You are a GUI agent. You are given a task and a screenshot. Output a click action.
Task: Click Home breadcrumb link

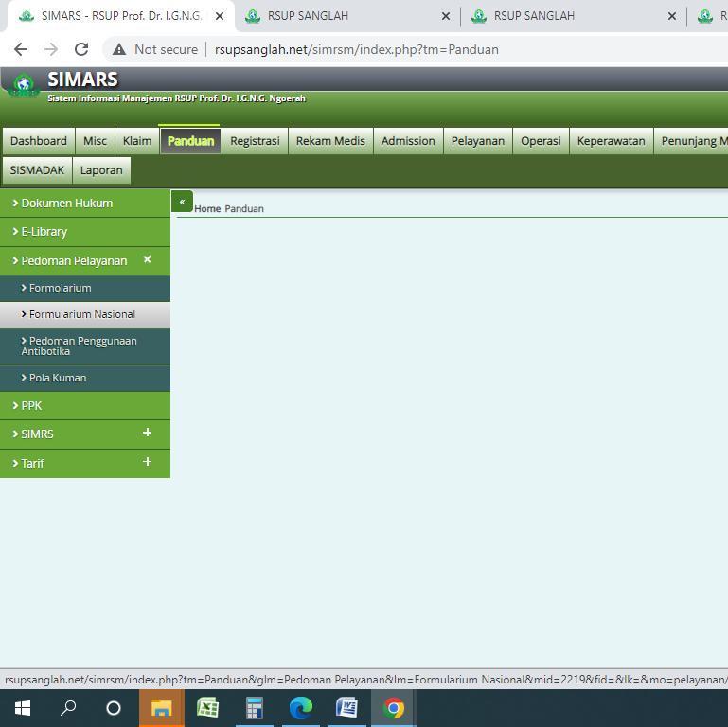[207, 209]
